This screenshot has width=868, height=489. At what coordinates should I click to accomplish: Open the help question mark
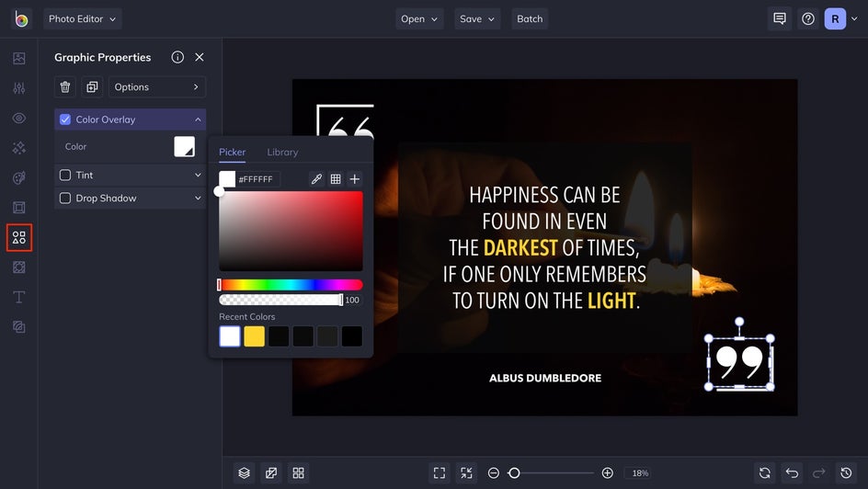tap(808, 18)
